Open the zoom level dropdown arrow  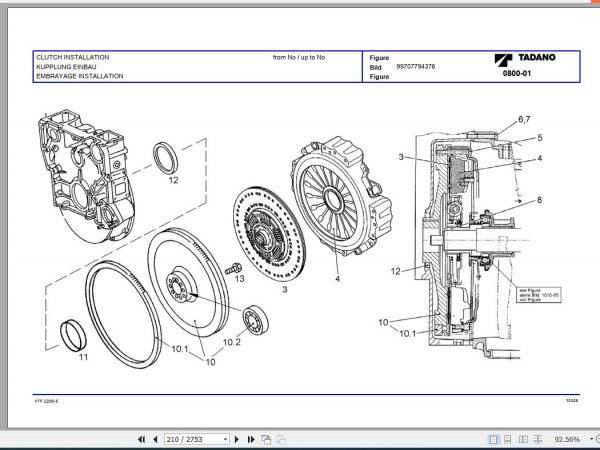[x=592, y=439]
